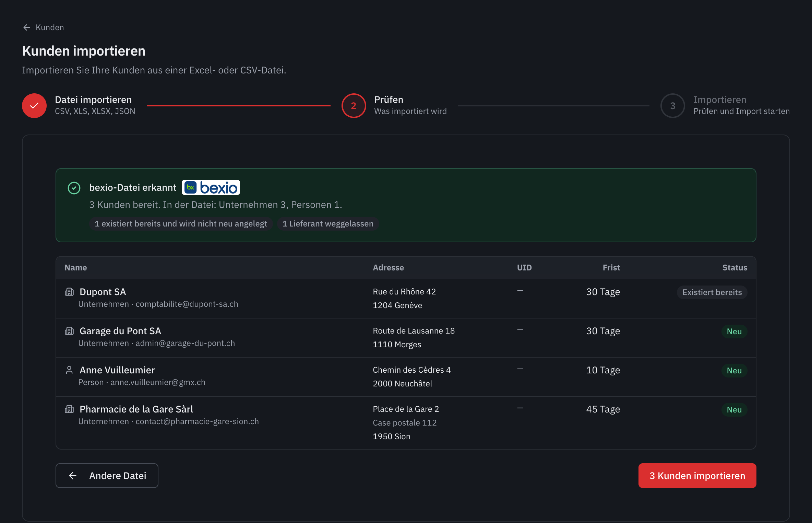The image size is (812, 523).
Task: Click the building icon beside Garage du Pont SA
Action: 69,331
